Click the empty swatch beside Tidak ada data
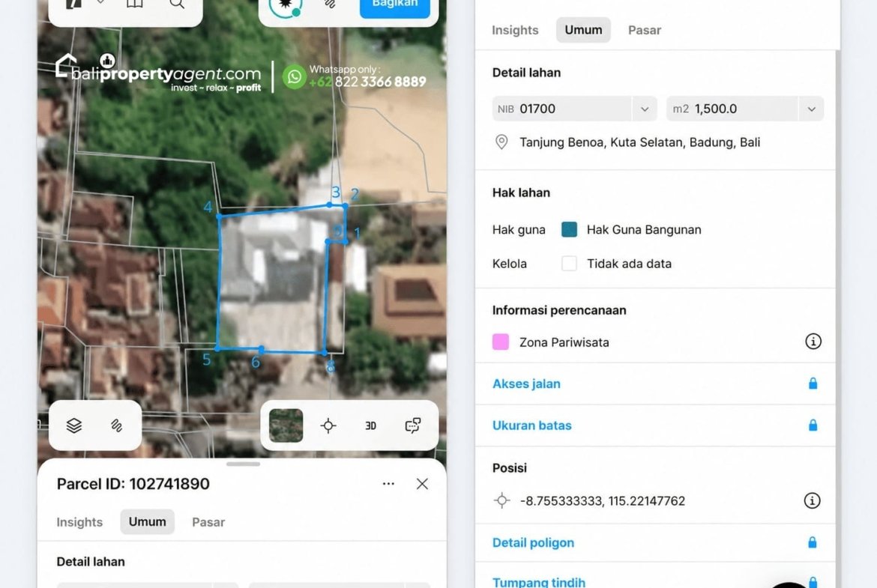This screenshot has width=877, height=588. click(570, 263)
